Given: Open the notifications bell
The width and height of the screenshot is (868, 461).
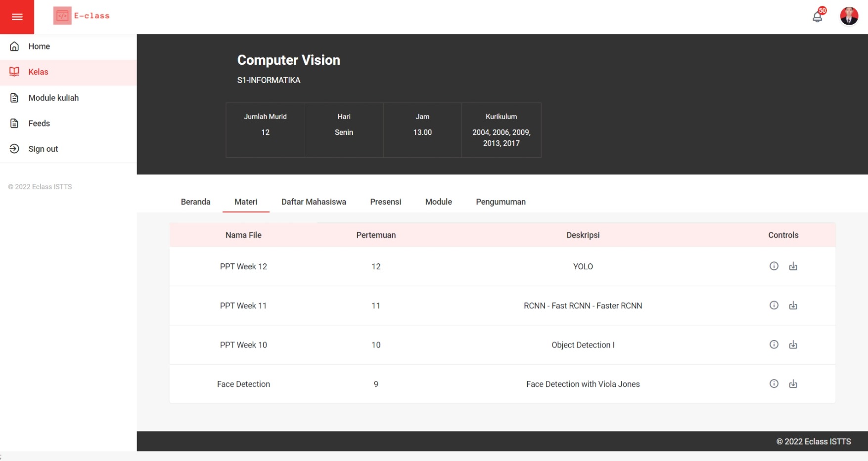Looking at the screenshot, I should (x=818, y=17).
